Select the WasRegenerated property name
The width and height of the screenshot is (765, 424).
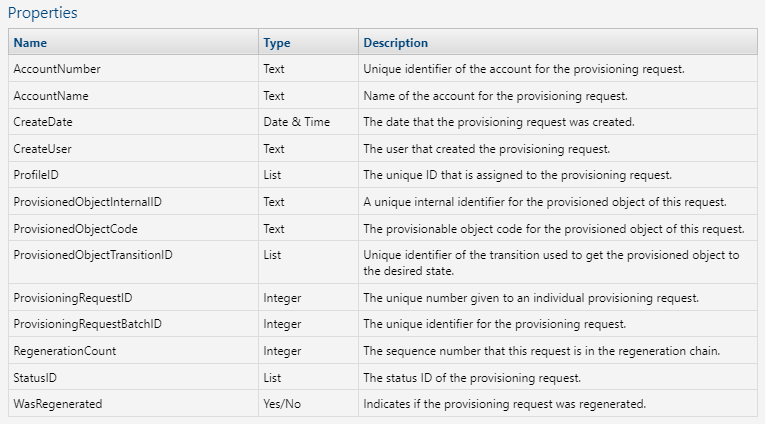58,404
